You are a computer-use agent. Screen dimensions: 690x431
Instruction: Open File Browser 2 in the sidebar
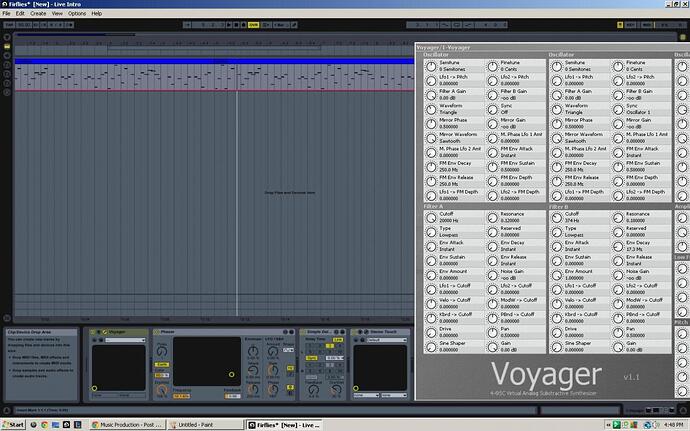(7, 74)
